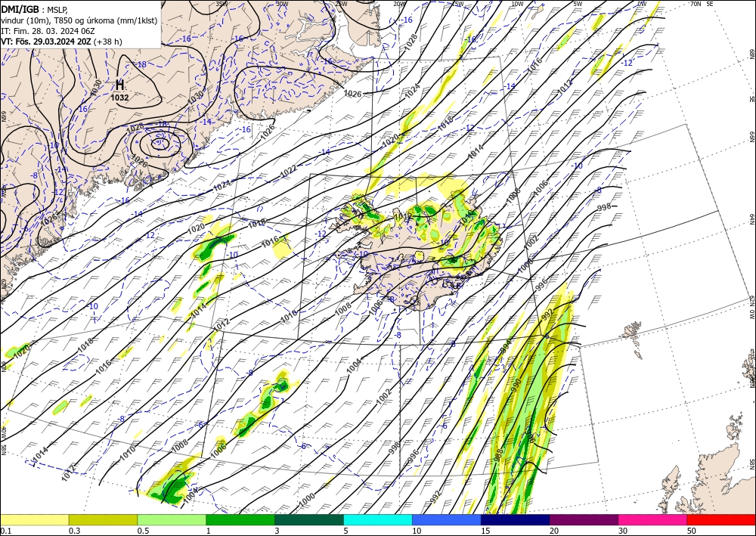
Task: Click the '1032' pressure value under the H
Action: click(x=119, y=98)
